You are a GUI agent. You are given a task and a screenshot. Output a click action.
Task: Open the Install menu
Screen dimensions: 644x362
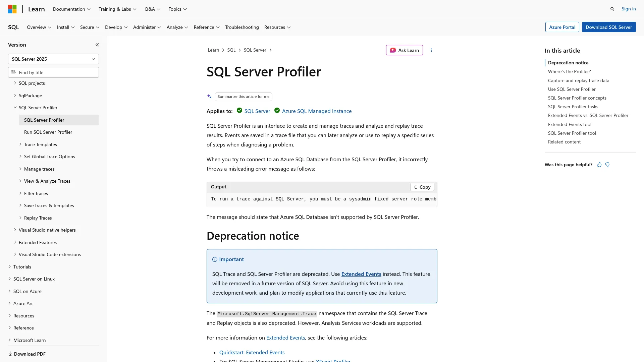(66, 27)
